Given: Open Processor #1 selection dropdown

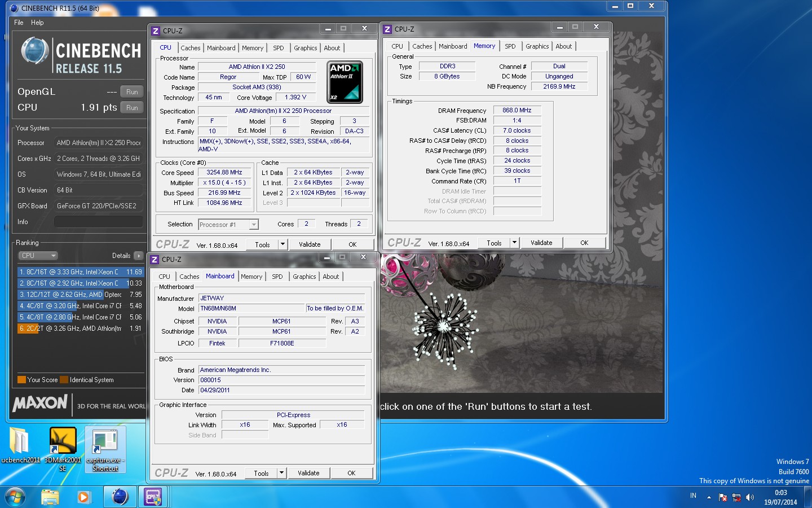Looking at the screenshot, I should point(228,225).
